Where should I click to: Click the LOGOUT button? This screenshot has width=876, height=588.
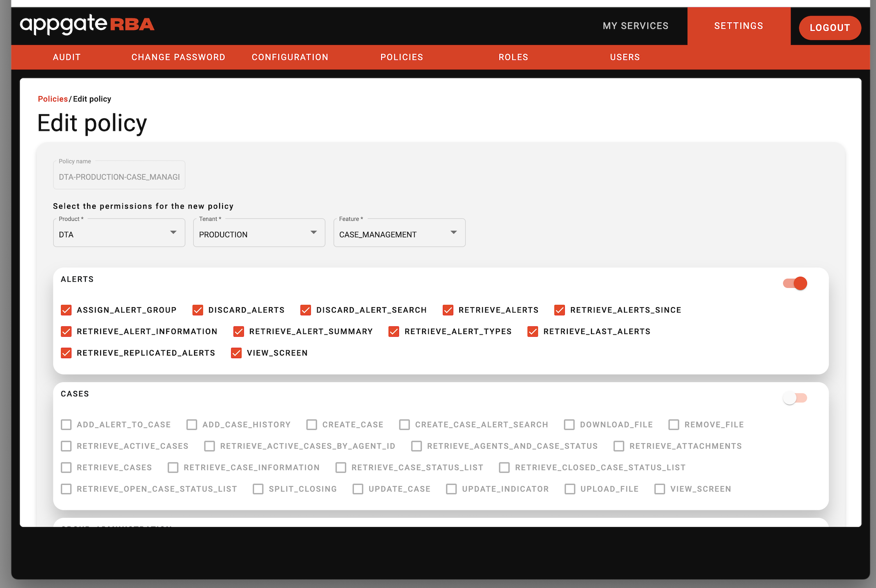click(830, 28)
